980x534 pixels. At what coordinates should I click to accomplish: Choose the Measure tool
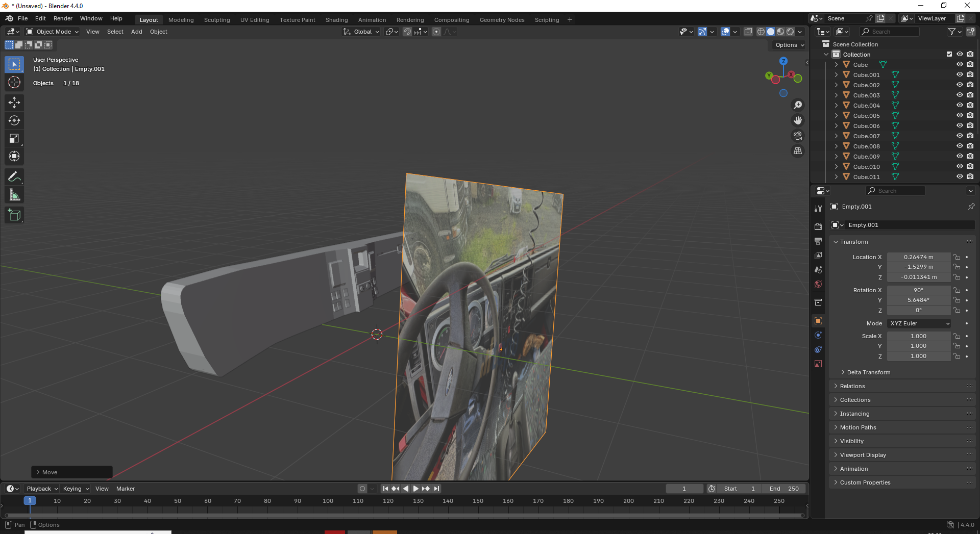click(14, 195)
